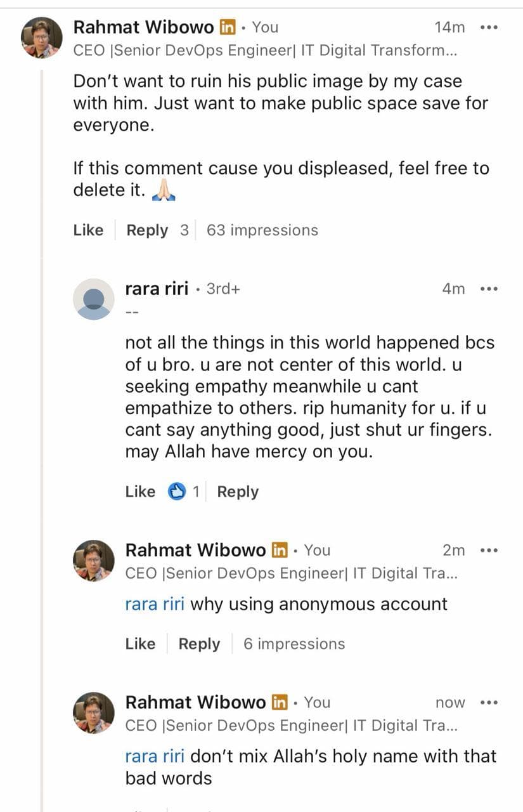Click rara riri mention in the newest reply

155,756
